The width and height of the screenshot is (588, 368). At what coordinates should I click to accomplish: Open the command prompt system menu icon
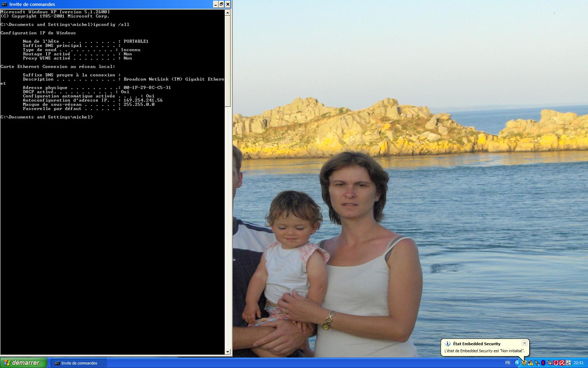5,4
